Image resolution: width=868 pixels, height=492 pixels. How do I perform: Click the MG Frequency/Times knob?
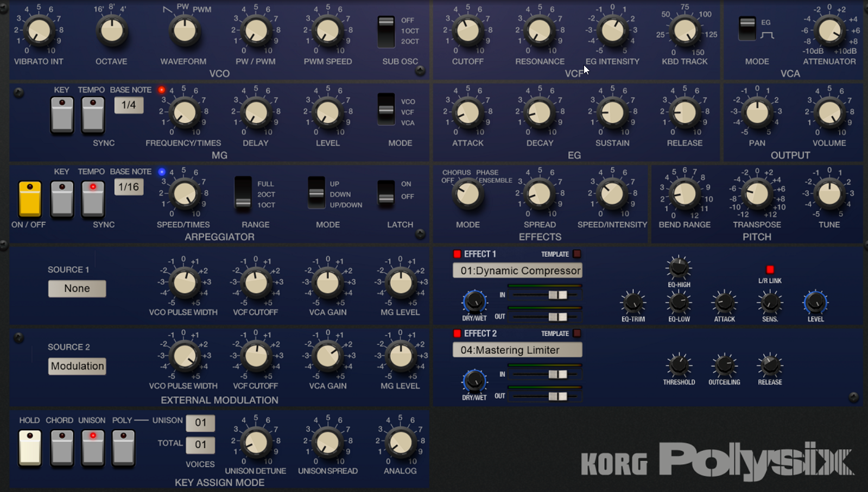184,113
